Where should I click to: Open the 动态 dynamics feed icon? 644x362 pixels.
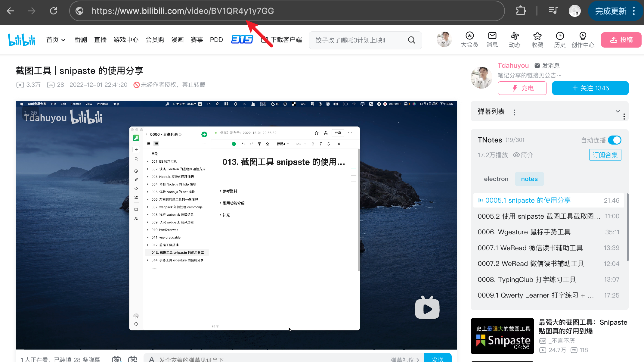point(515,39)
